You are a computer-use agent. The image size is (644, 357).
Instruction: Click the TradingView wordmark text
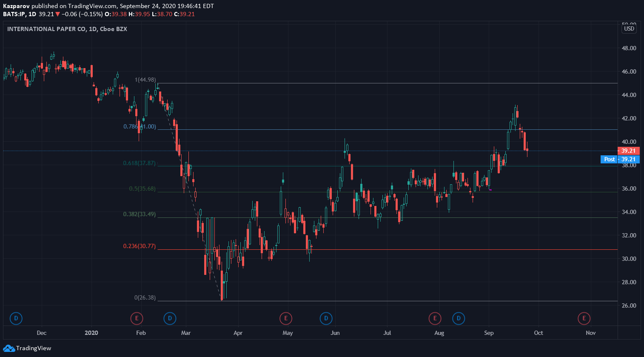[x=34, y=348]
